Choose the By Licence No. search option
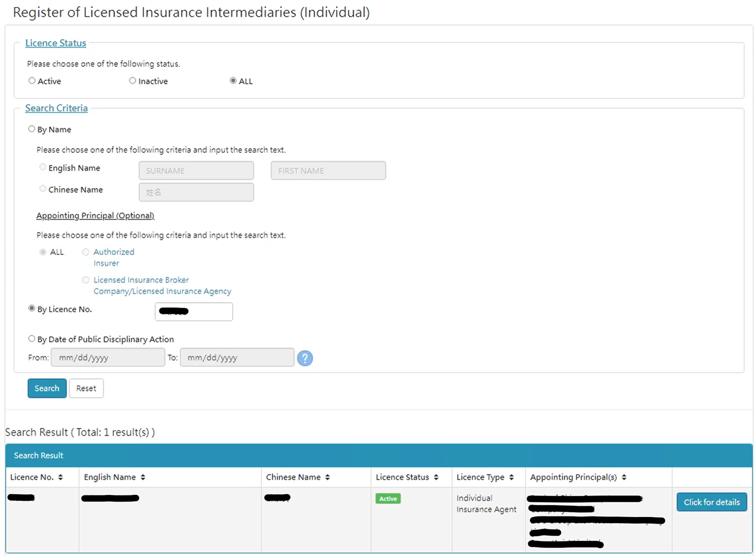Viewport: 756px width, 556px height. [31, 309]
